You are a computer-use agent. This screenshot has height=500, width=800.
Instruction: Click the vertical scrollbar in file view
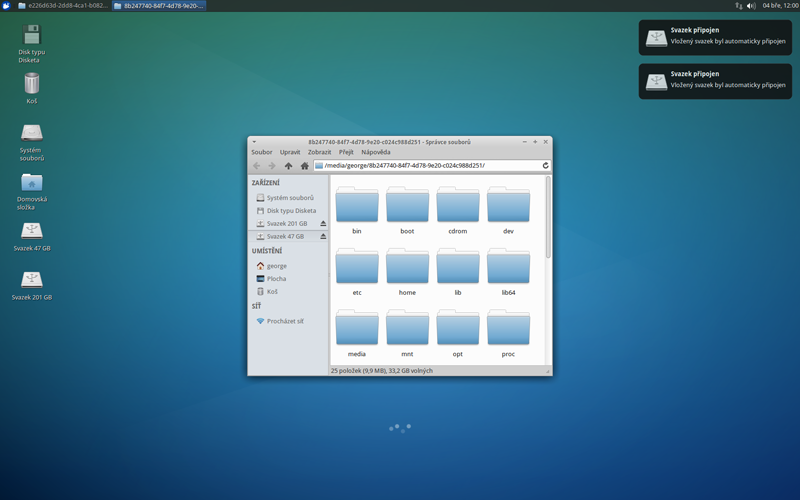pos(547,218)
